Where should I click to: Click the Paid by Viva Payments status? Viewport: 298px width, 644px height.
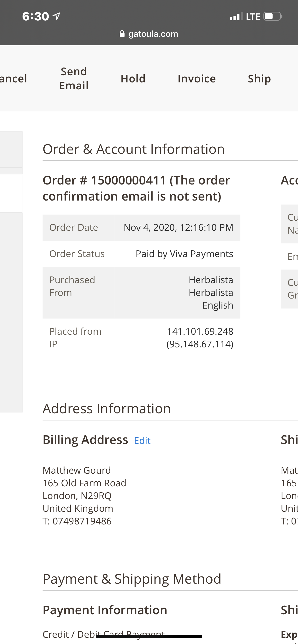pos(184,253)
